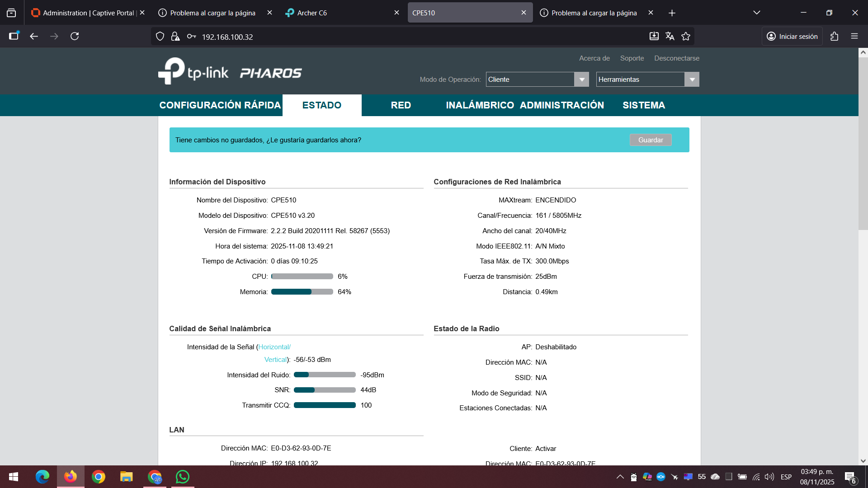Click the Transmitir CCQ progress bar
Viewport: 868px width, 488px height.
pos(325,405)
